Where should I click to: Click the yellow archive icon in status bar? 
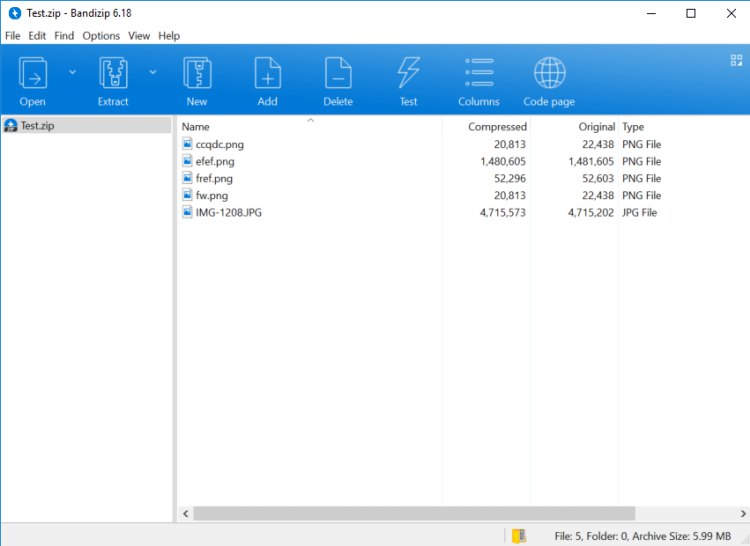pos(518,536)
